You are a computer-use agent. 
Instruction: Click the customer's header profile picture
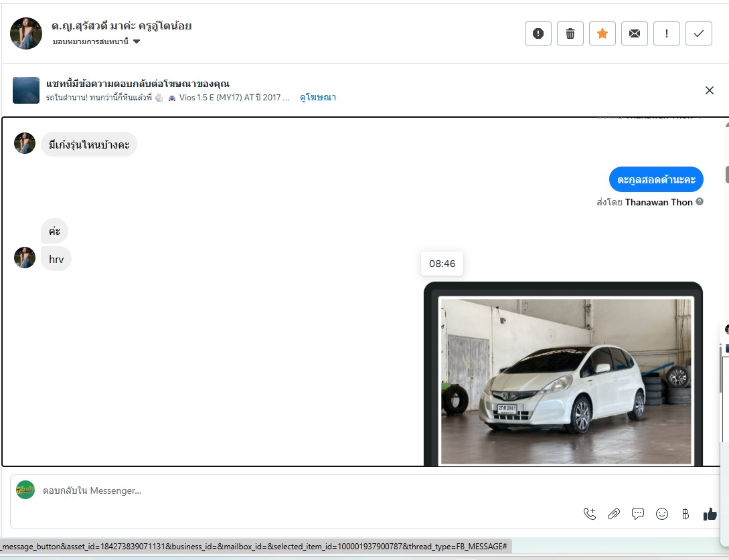pyautogui.click(x=27, y=33)
